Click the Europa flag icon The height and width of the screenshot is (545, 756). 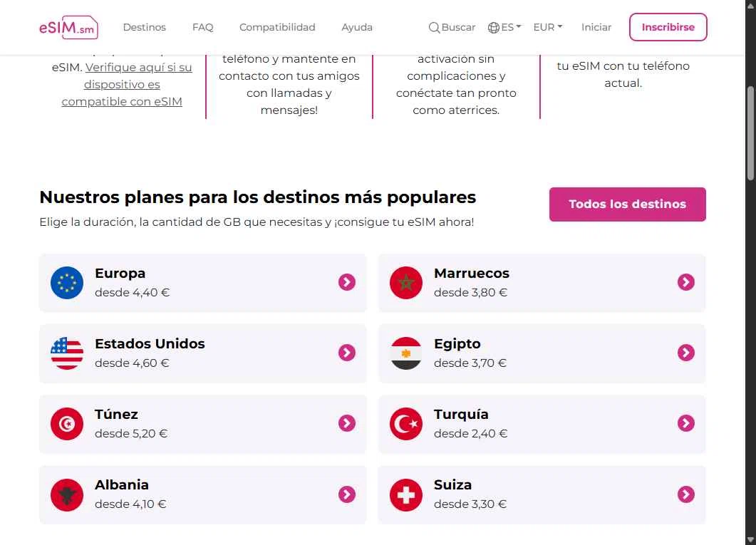(67, 283)
